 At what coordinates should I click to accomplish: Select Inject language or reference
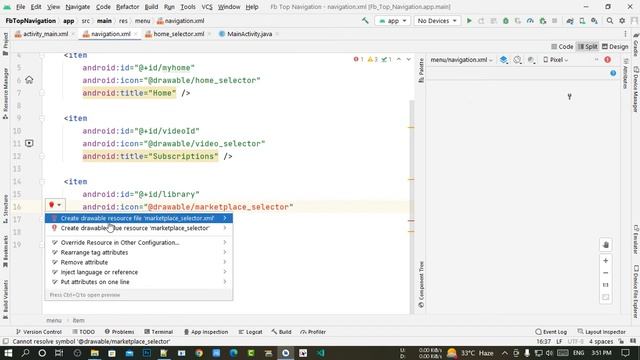point(139,272)
